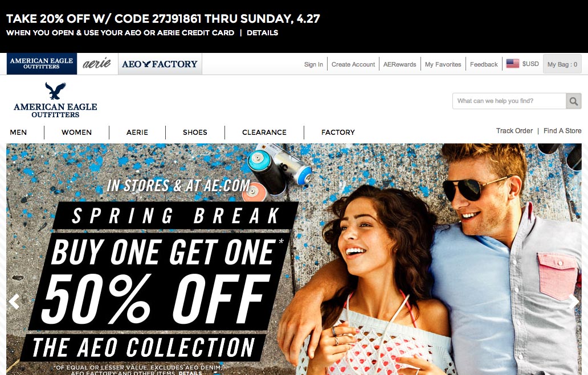Go to previous banner slide arrow

(14, 302)
